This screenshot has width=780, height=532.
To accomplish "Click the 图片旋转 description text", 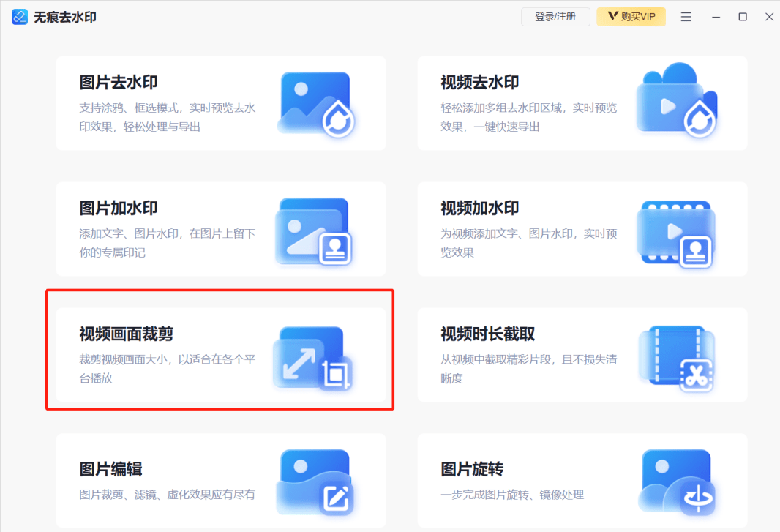I will [512, 495].
